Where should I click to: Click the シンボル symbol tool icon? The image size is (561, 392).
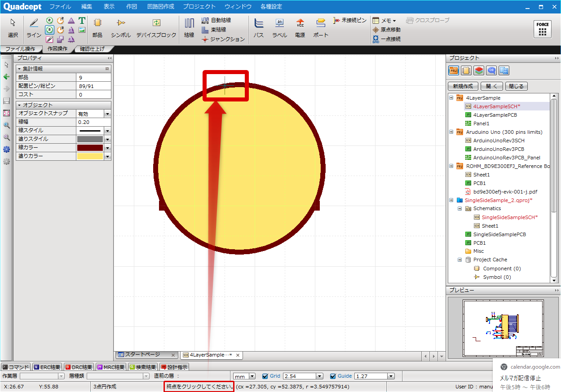point(120,23)
